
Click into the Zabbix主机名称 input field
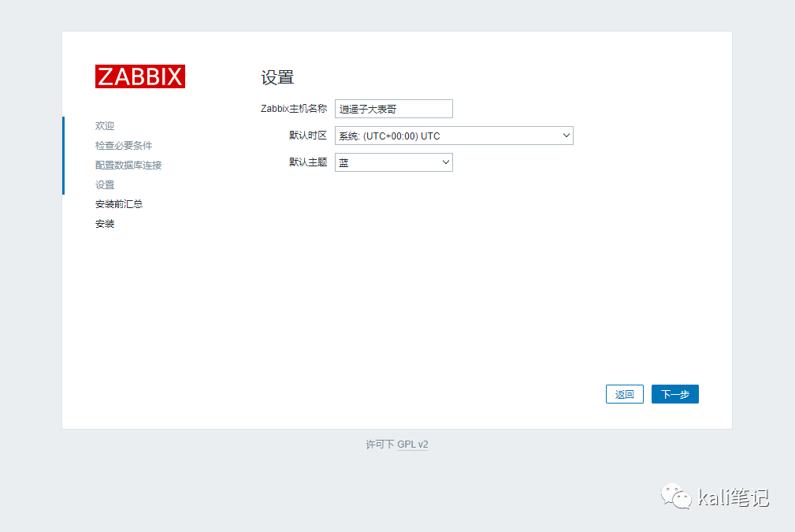point(393,109)
